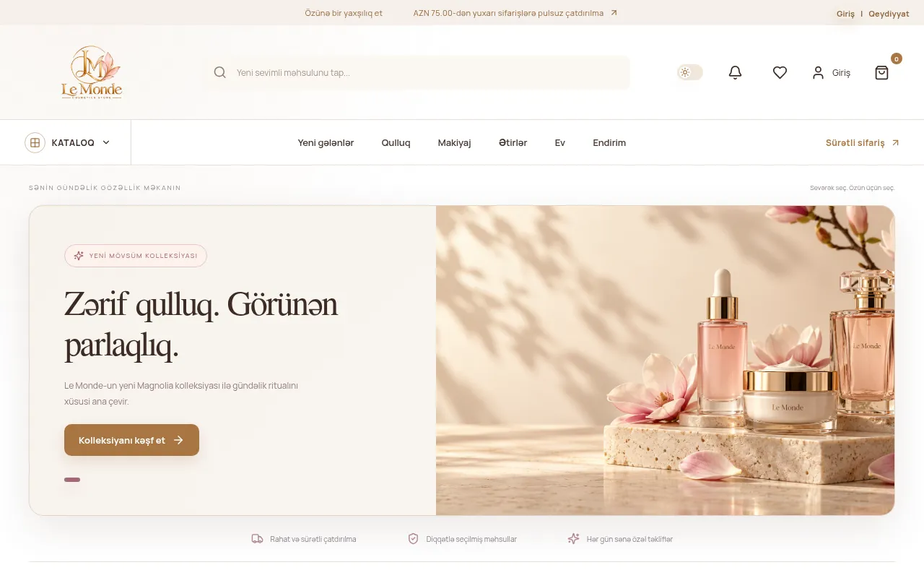This screenshot has width=924, height=578.
Task: Click the sparkle icon beside Hər gün sənə özəl təkliflər
Action: [x=573, y=539]
